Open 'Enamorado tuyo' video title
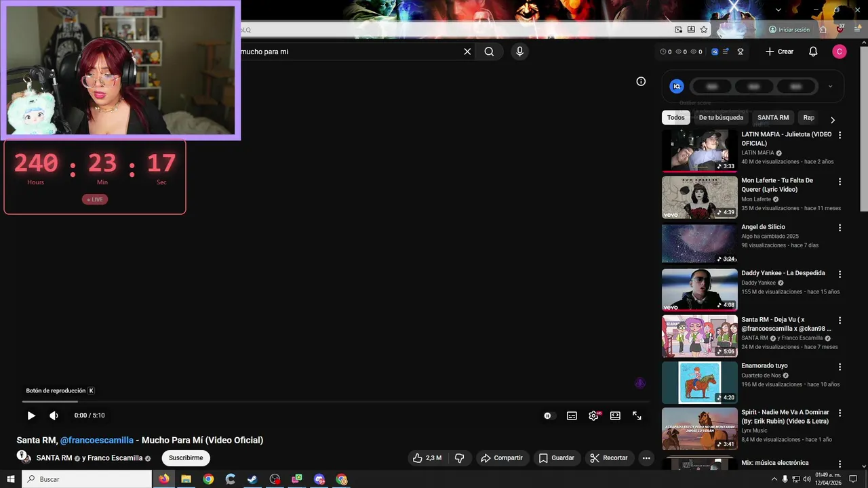The image size is (868, 488). point(764,366)
